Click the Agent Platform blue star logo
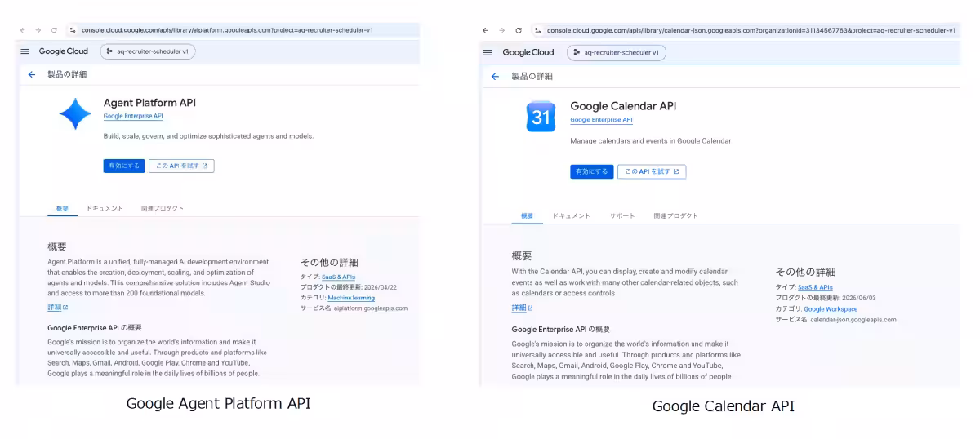The image size is (980, 439). 75,113
